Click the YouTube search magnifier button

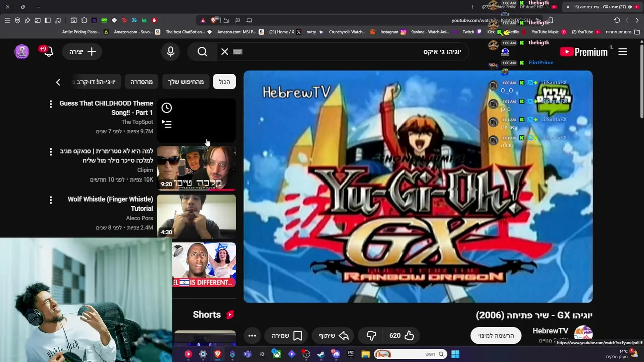click(202, 52)
